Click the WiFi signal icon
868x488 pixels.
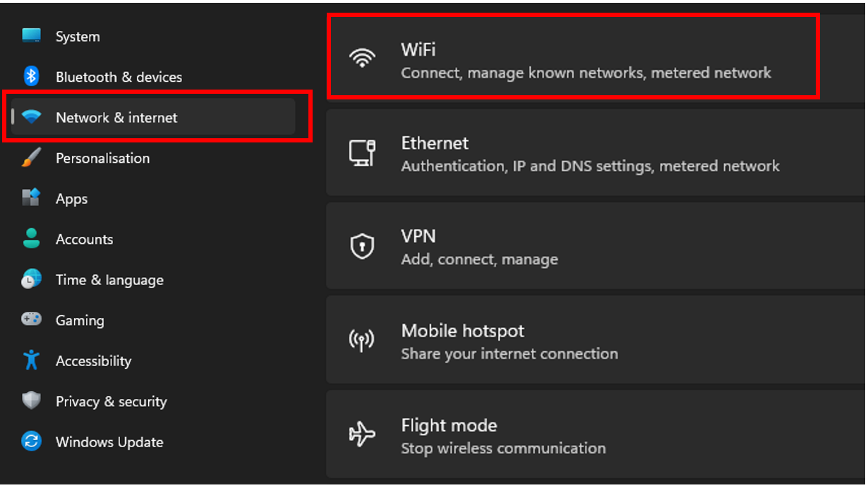363,58
